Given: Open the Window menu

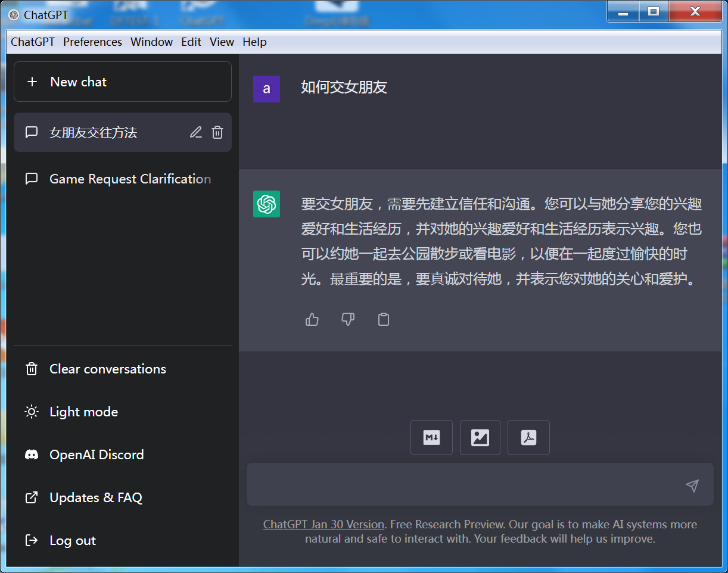Looking at the screenshot, I should [x=152, y=42].
